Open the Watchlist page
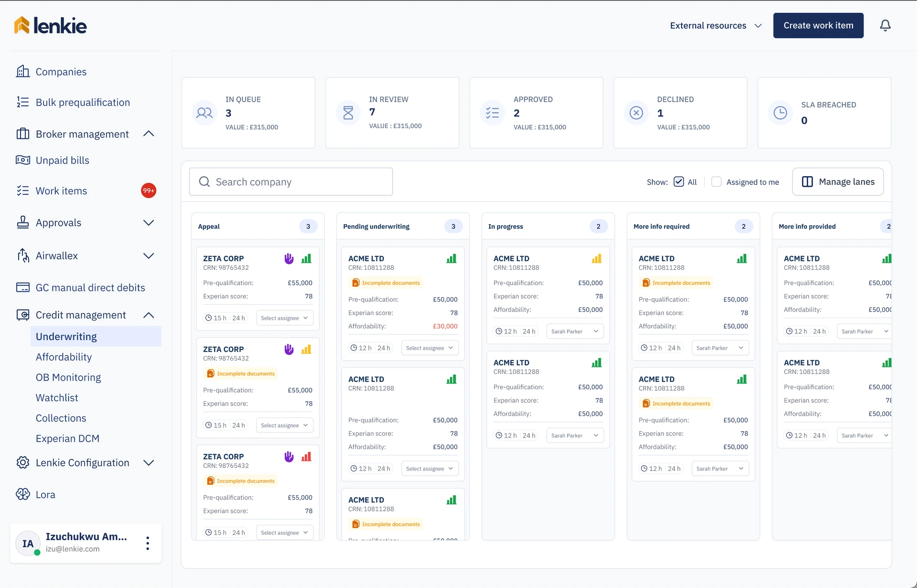This screenshot has width=917, height=588. (57, 397)
